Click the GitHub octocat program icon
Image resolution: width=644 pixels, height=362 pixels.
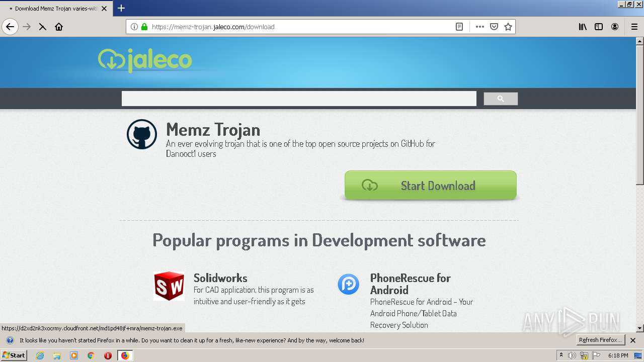pyautogui.click(x=142, y=134)
